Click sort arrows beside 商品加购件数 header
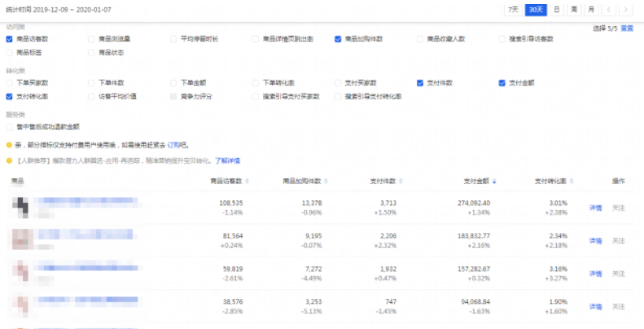 [x=326, y=181]
